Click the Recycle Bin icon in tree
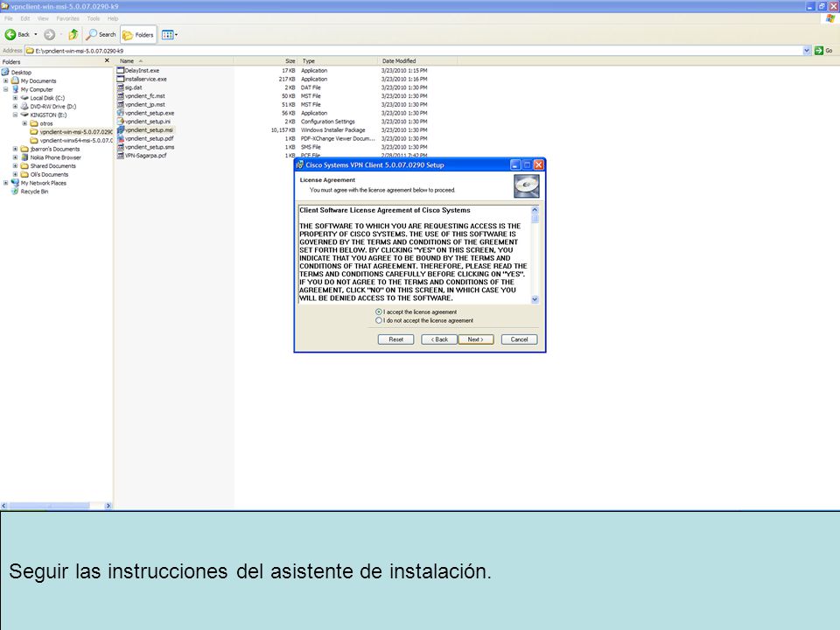Viewport: 840px width, 630px height. (15, 192)
